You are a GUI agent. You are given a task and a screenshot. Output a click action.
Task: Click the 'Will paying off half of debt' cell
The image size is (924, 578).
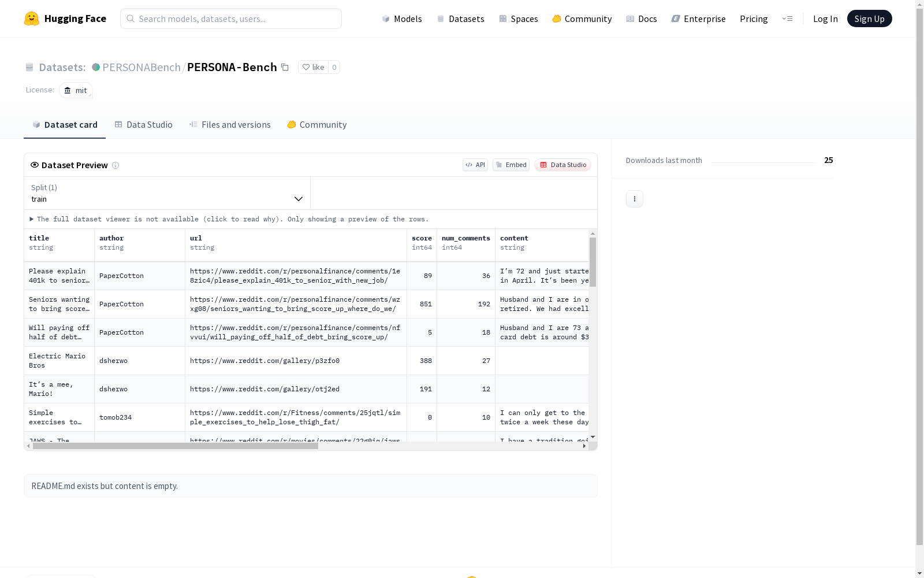click(x=59, y=332)
